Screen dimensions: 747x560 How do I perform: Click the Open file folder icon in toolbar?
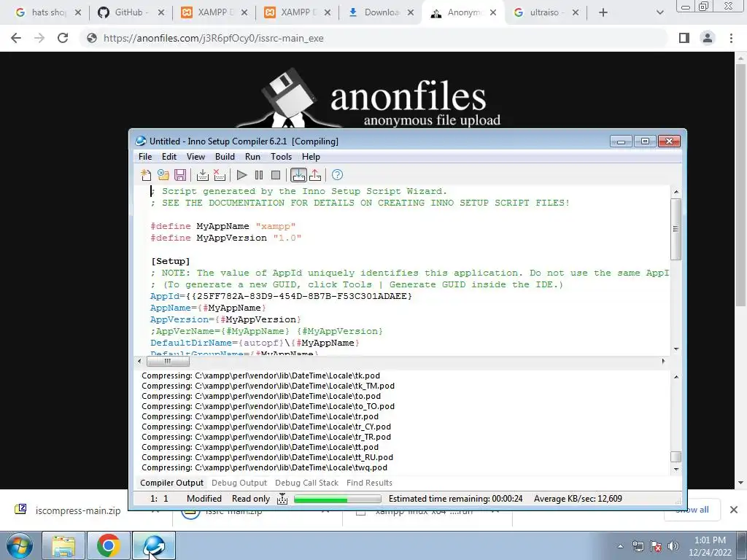point(163,175)
